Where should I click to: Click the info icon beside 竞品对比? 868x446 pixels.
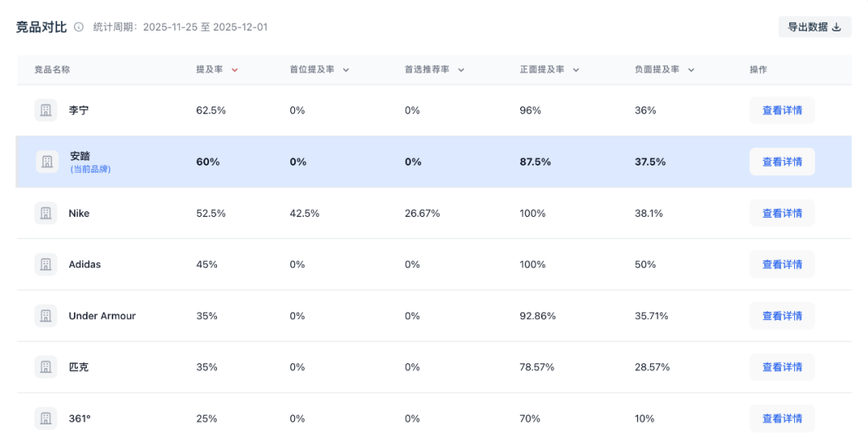[x=79, y=27]
